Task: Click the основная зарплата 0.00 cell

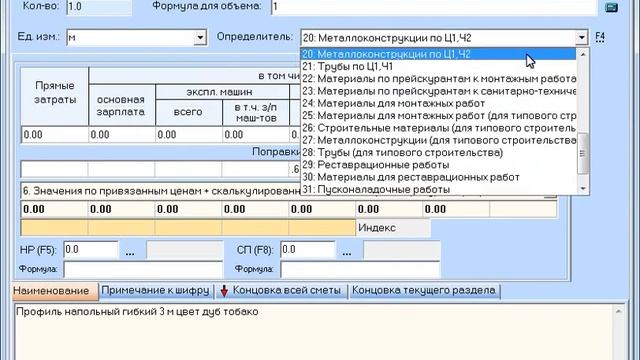Action: pos(122,135)
